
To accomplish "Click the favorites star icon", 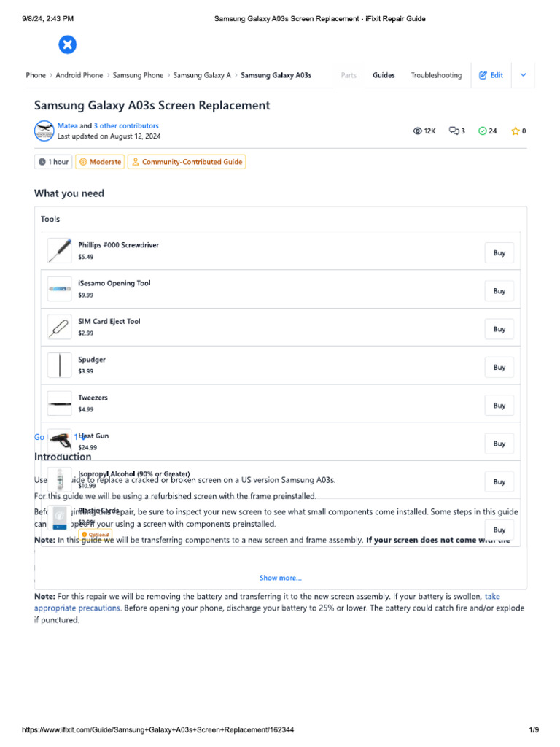I will 516,131.
